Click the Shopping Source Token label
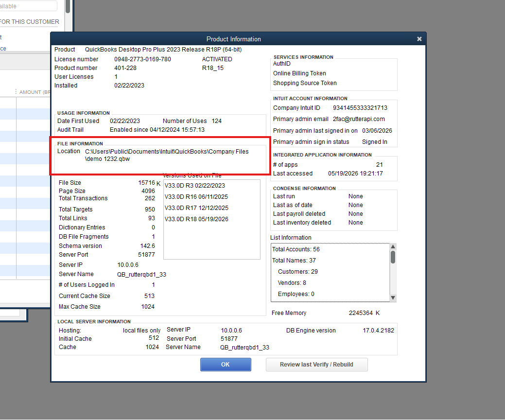Viewport: 505px width, 420px height. pos(305,83)
